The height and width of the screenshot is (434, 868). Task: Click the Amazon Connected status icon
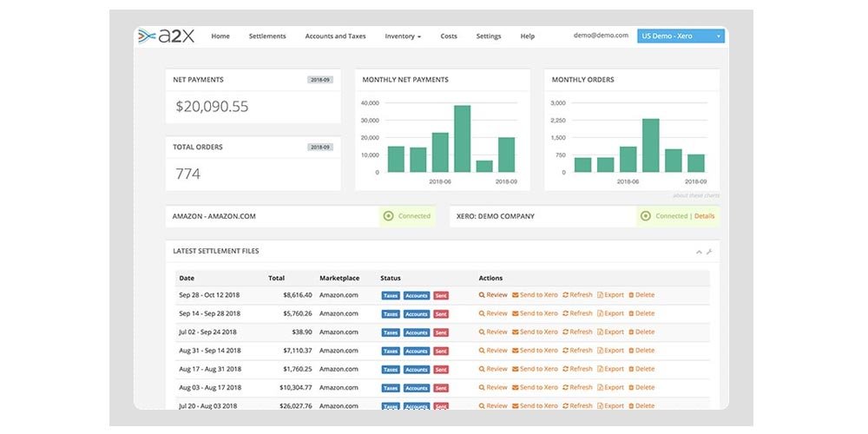pos(389,216)
